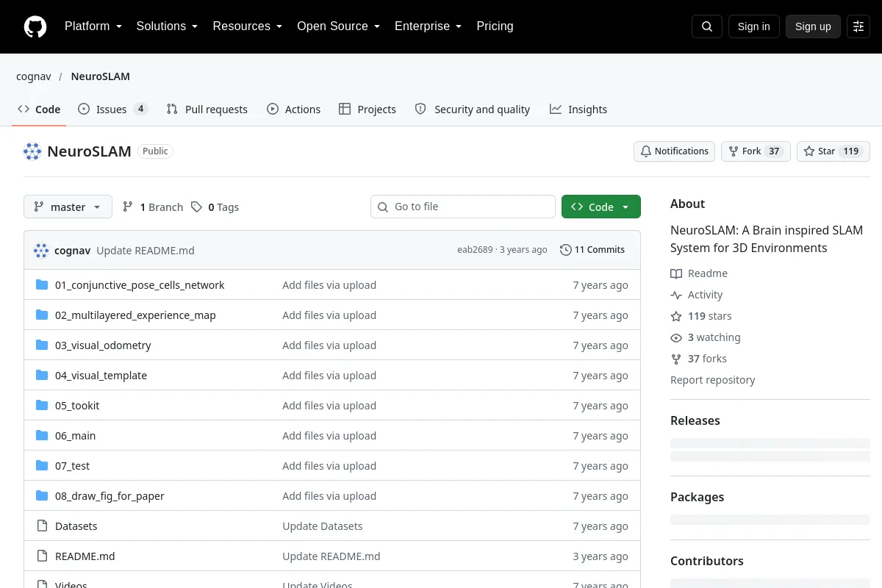Viewport: 882px width, 588px height.
Task: Click the Pricing link in header
Action: pos(495,26)
